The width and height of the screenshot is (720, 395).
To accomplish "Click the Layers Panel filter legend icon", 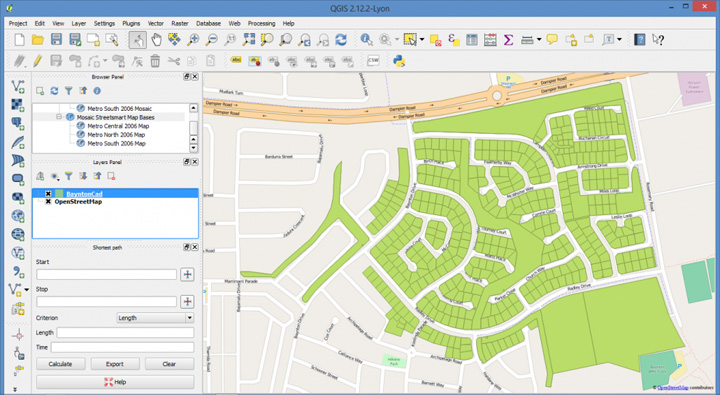I will coord(68,176).
